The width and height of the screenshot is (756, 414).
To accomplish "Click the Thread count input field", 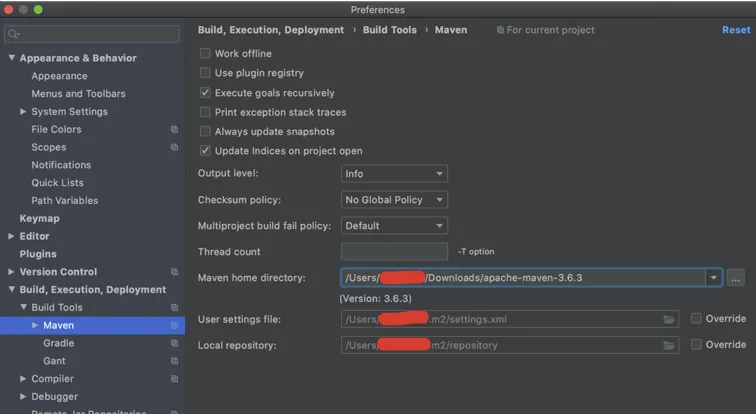I will pyautogui.click(x=394, y=252).
